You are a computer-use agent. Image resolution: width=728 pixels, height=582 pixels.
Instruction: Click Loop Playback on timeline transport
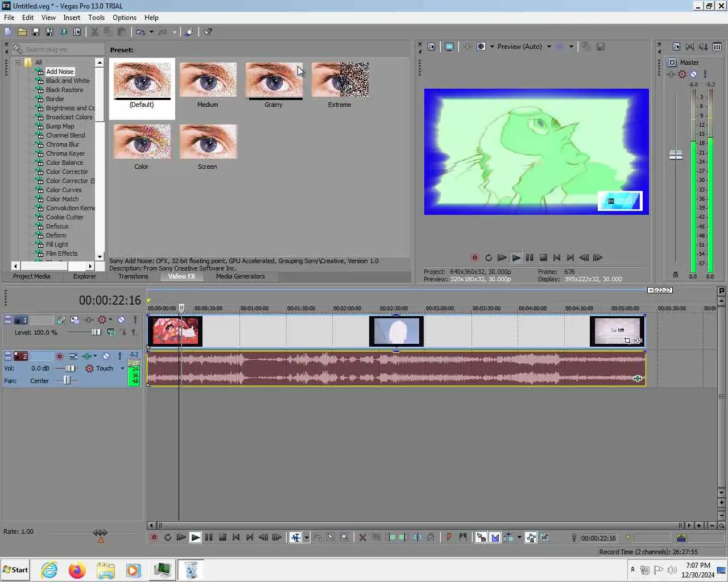(x=168, y=537)
